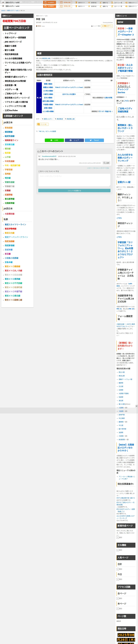
Task: Open ふじみ野(4番線) station link
Action: 48,112
